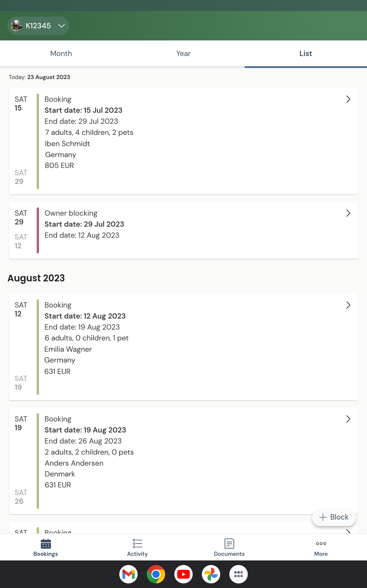Open the app drawer grid icon
367x588 pixels.
pos(238,574)
